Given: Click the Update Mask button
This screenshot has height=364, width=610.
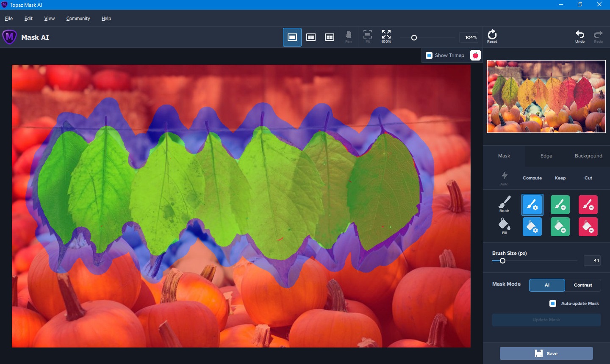Looking at the screenshot, I should (546, 320).
